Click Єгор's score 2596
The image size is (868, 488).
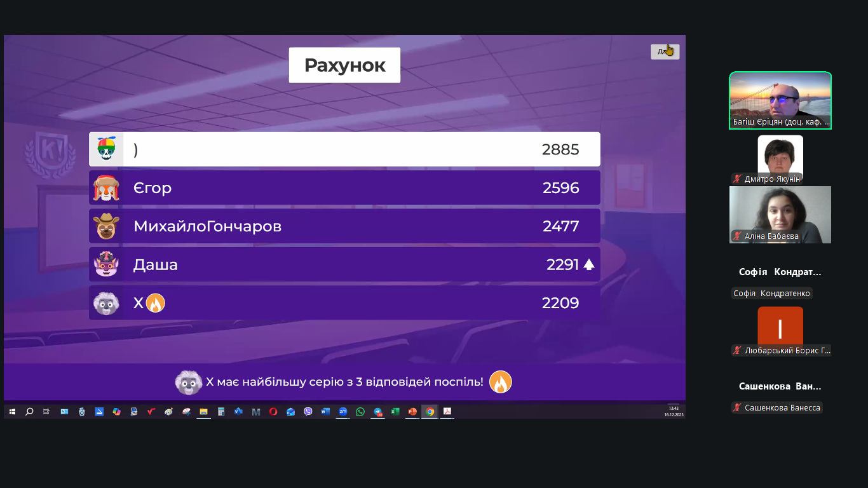click(x=560, y=188)
